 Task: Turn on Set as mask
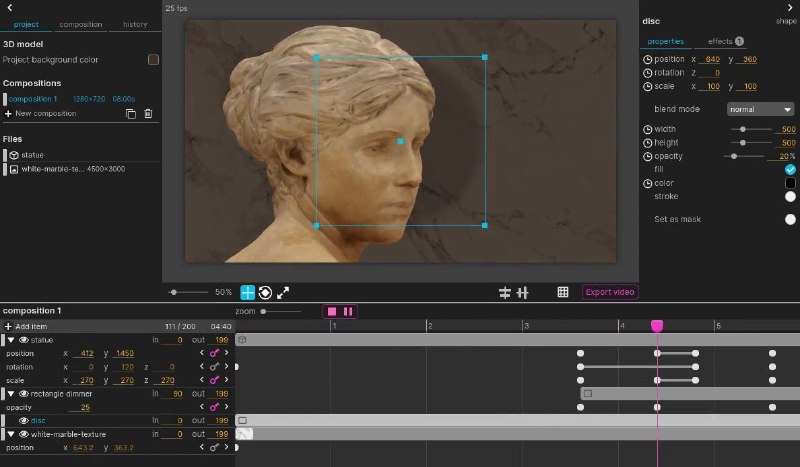[790, 219]
